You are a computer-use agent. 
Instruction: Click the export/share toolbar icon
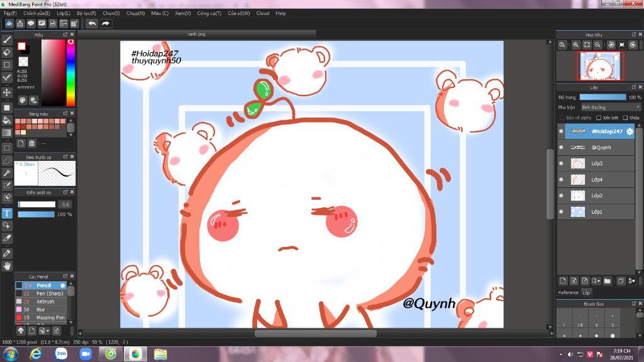coord(20,23)
